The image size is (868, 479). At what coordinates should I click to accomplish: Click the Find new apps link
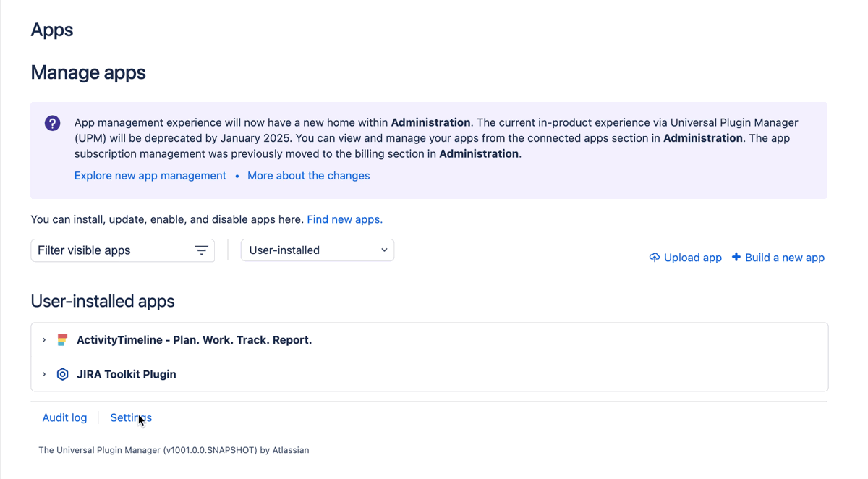coord(344,219)
